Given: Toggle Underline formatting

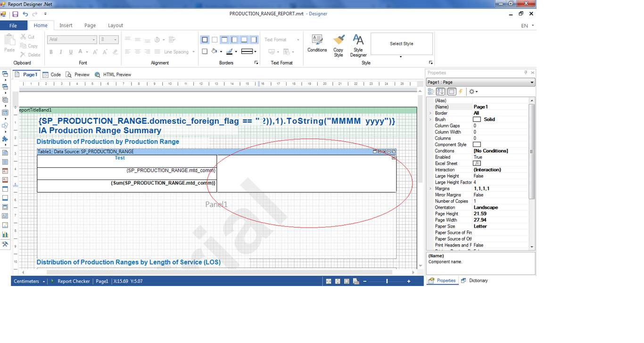Looking at the screenshot, I should (x=71, y=52).
